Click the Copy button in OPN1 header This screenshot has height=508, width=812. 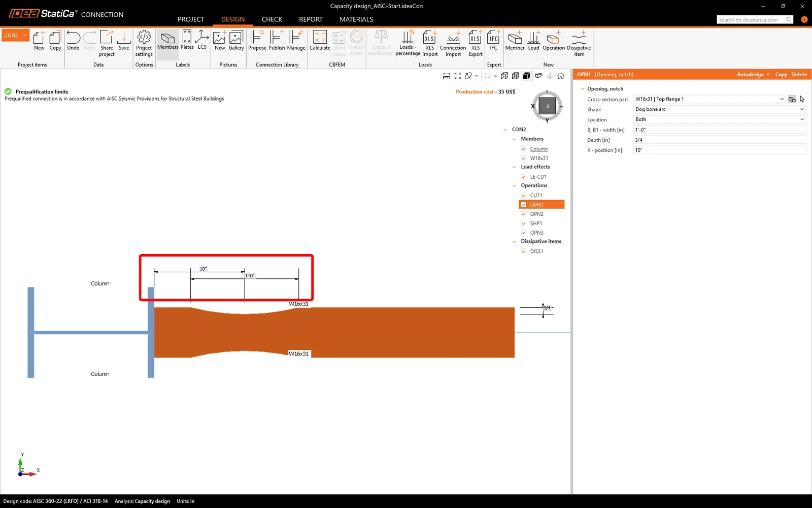(x=781, y=74)
